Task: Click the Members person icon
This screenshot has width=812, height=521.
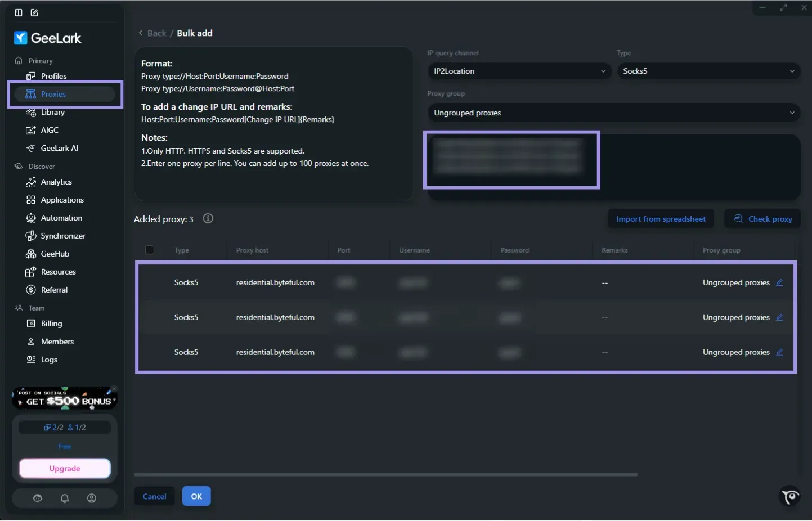Action: pyautogui.click(x=31, y=342)
